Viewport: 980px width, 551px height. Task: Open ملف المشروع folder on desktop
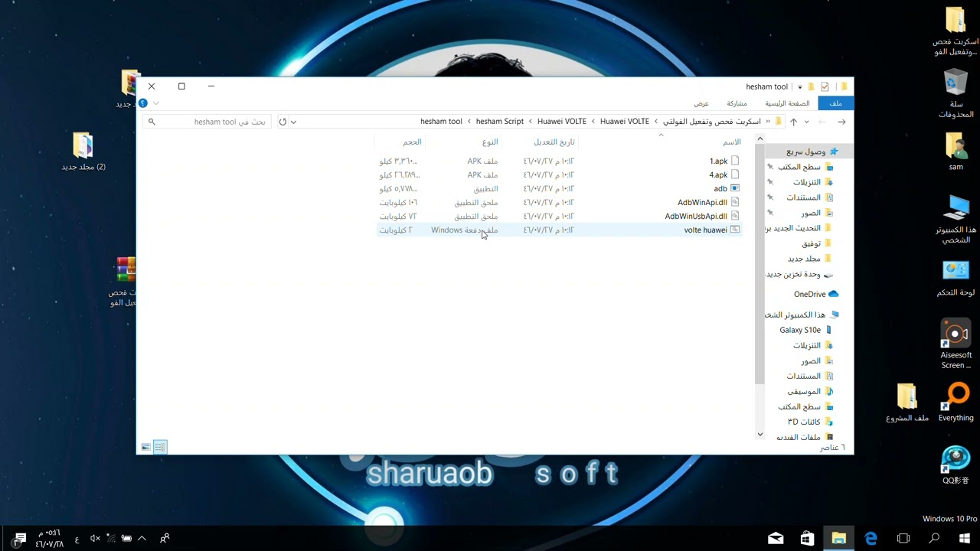coord(907,403)
